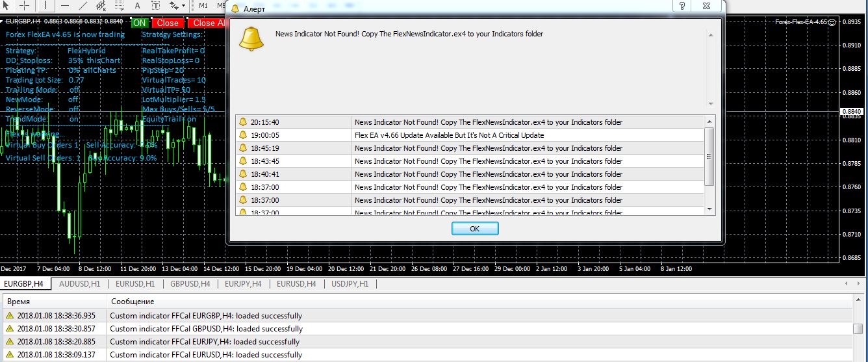Click alert list scrollbar down arrow
Image resolution: width=868 pixels, height=362 pixels.
709,209
